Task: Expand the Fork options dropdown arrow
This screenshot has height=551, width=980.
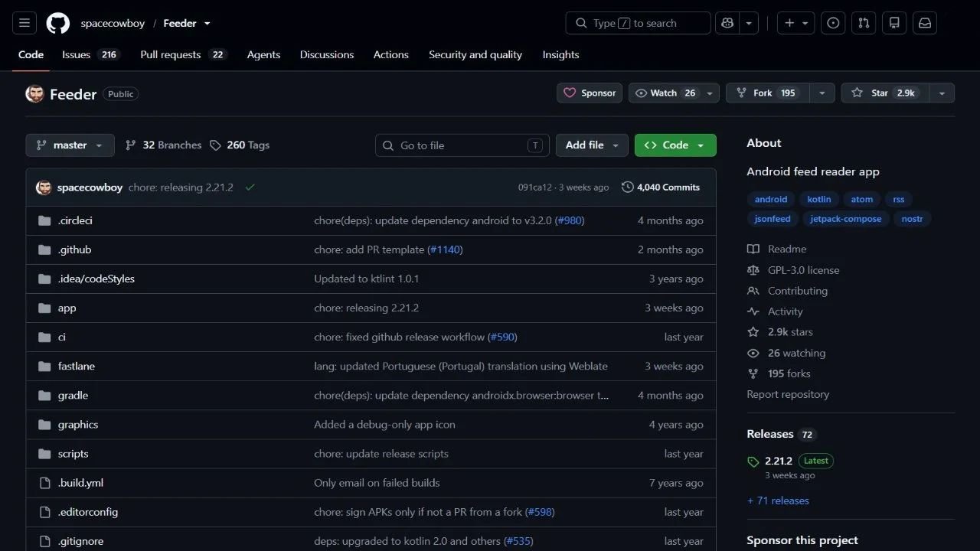Action: tap(822, 93)
